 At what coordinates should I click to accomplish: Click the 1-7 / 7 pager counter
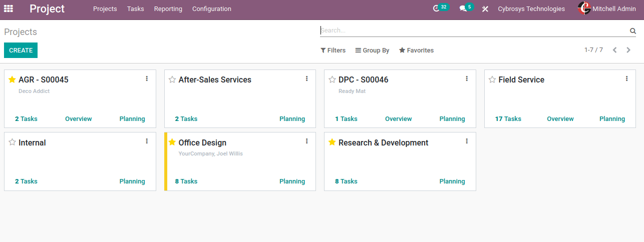(593, 50)
